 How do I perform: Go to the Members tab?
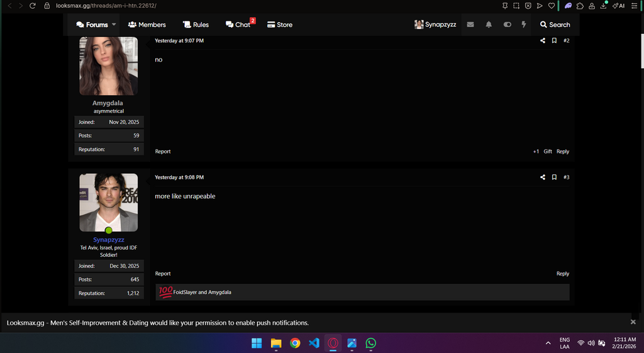[x=147, y=25]
